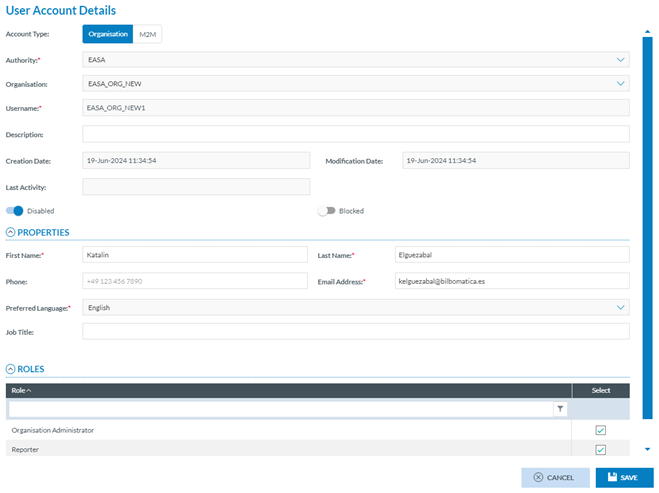Uncheck the Organisation Administrator role checkbox

[x=600, y=430]
